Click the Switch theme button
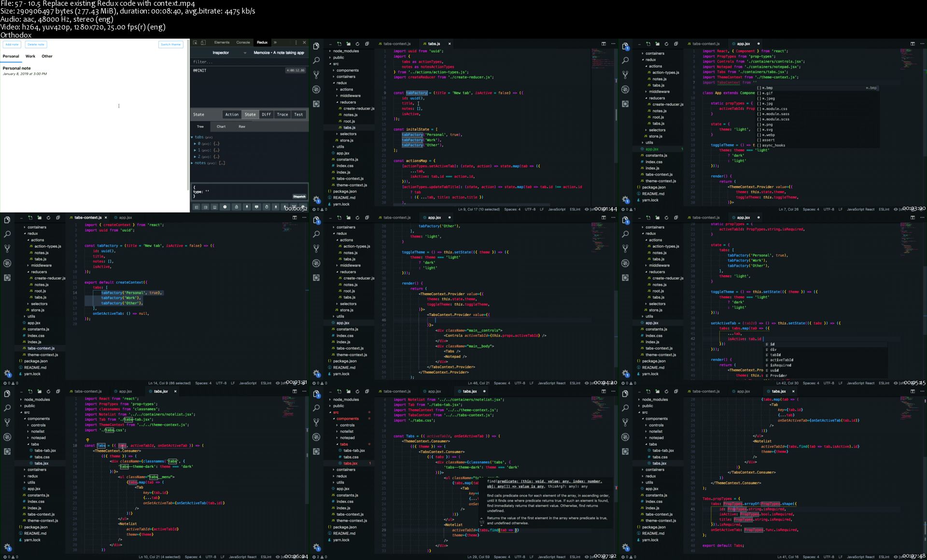This screenshot has height=560, width=927. coord(170,44)
